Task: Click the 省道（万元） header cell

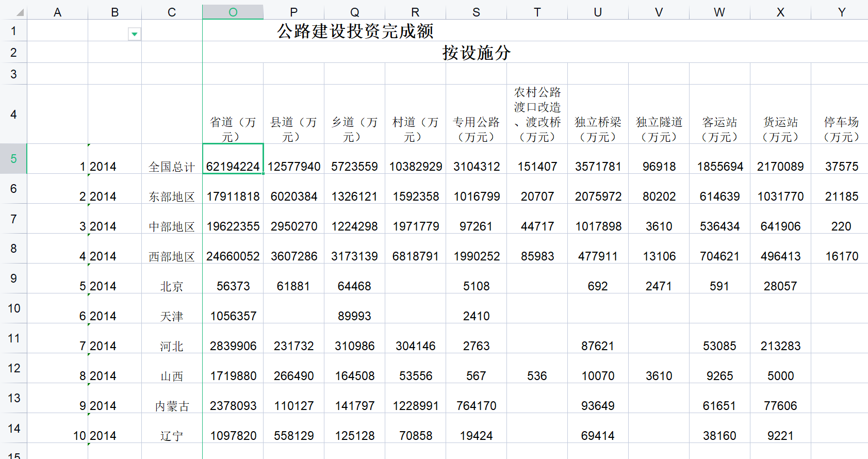Action: click(233, 129)
